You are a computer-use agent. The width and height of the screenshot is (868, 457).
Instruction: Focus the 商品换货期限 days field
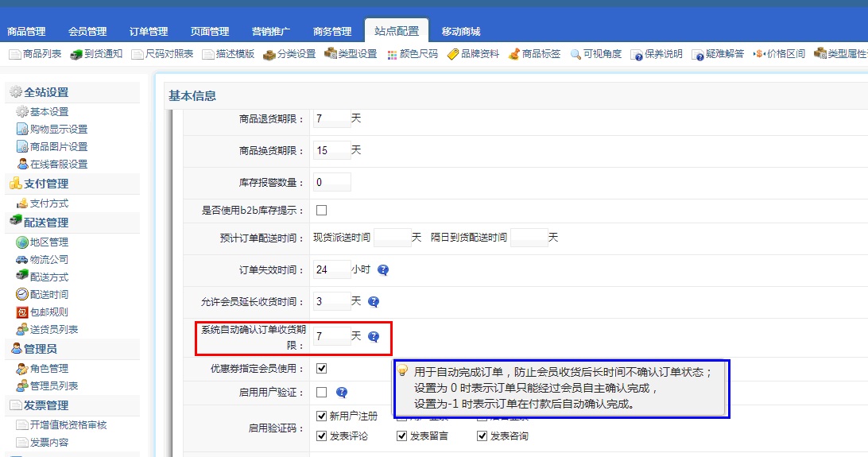click(332, 150)
